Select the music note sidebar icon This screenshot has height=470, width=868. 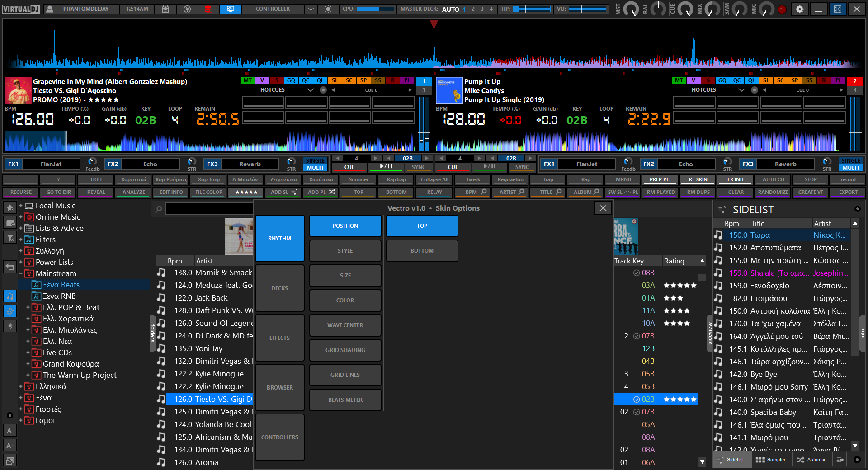10,296
